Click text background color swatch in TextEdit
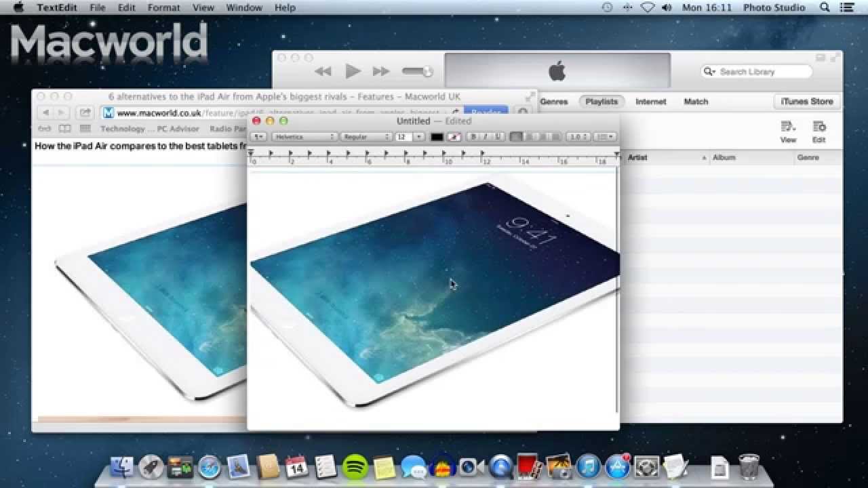Image resolution: width=868 pixels, height=488 pixels. tap(454, 137)
